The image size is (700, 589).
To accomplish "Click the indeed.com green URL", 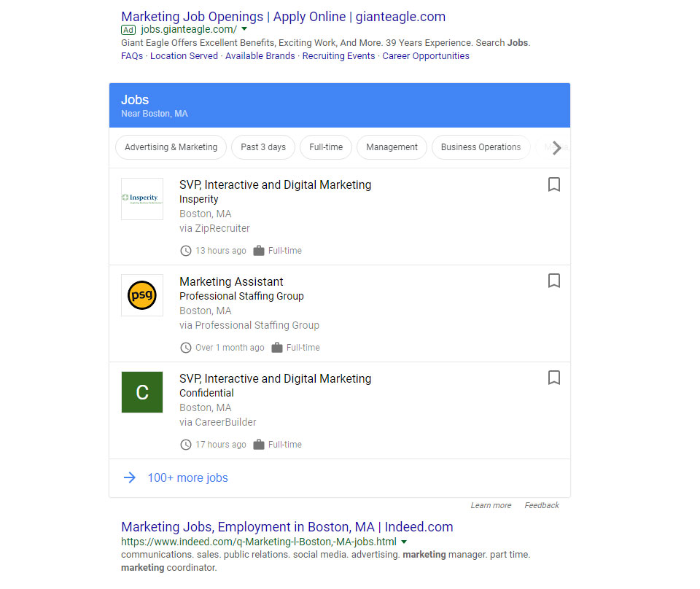I will pyautogui.click(x=258, y=542).
